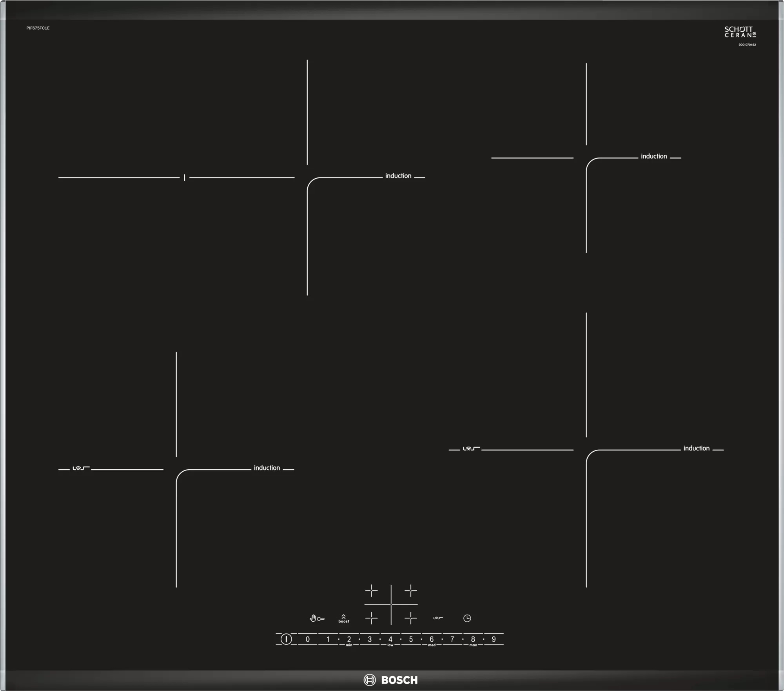Set heat level 2 marked min
Screen dimensions: 784x691
[349, 640]
